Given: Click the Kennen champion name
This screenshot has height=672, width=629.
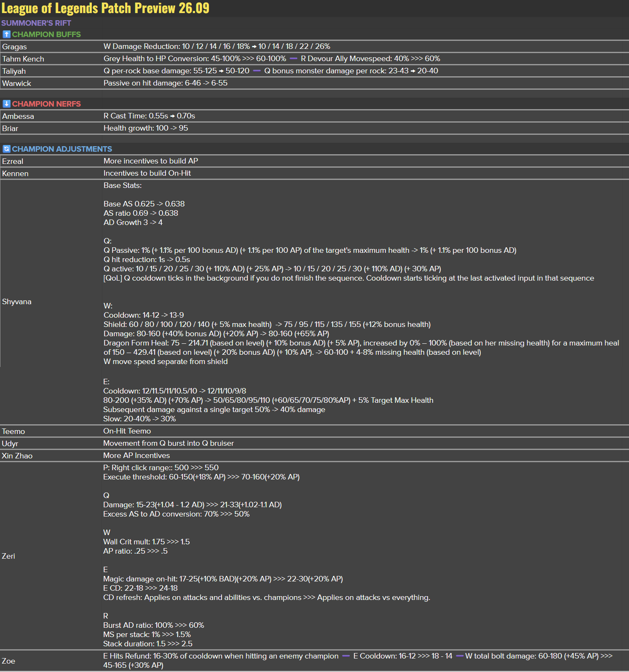Looking at the screenshot, I should click(15, 174).
